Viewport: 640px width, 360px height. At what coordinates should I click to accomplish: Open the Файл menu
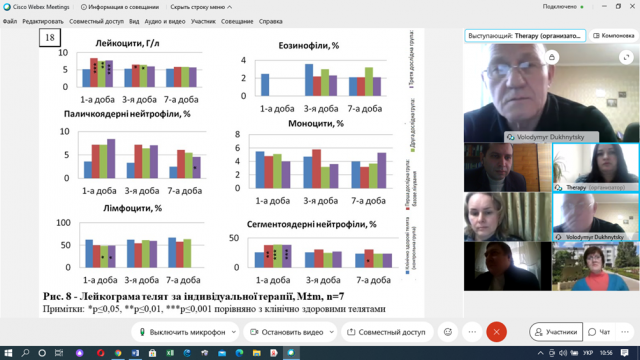tap(10, 21)
